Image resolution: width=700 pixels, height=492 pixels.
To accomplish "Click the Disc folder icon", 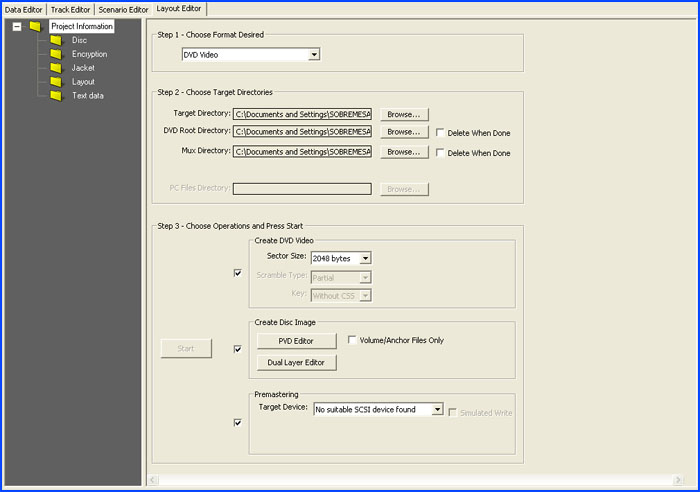I will click(56, 40).
